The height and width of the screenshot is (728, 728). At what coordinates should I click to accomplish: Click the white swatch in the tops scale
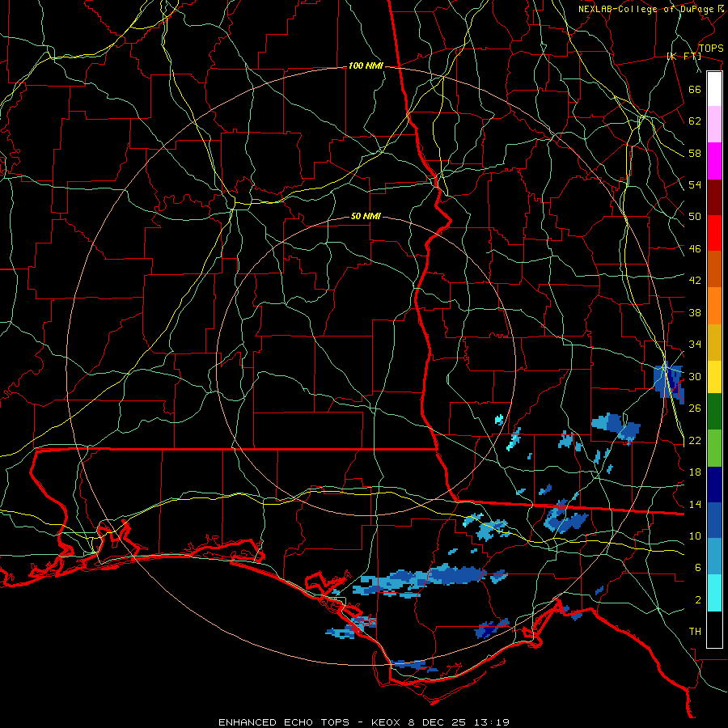click(714, 89)
